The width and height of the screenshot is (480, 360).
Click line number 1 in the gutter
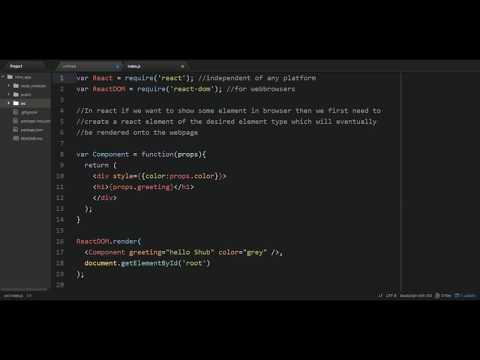61,78
